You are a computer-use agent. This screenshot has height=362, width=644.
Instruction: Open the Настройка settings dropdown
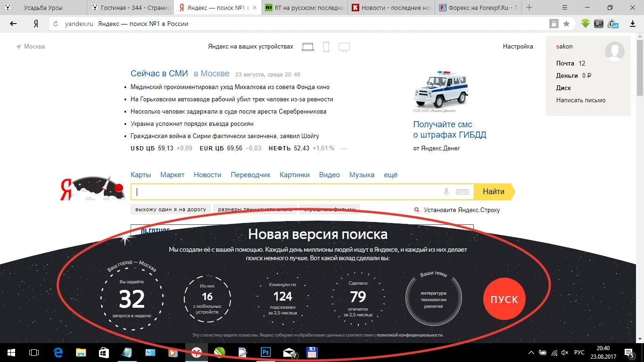(518, 47)
